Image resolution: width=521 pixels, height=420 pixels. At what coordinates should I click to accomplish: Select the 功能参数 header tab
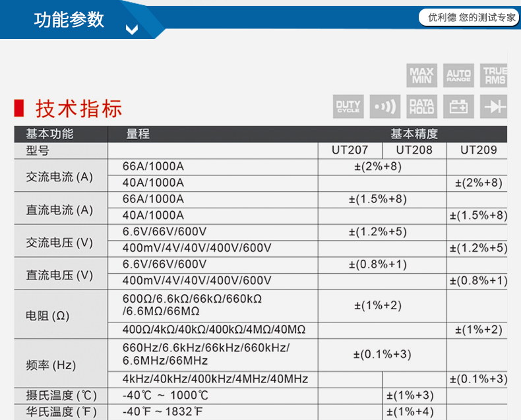pyautogui.click(x=69, y=19)
